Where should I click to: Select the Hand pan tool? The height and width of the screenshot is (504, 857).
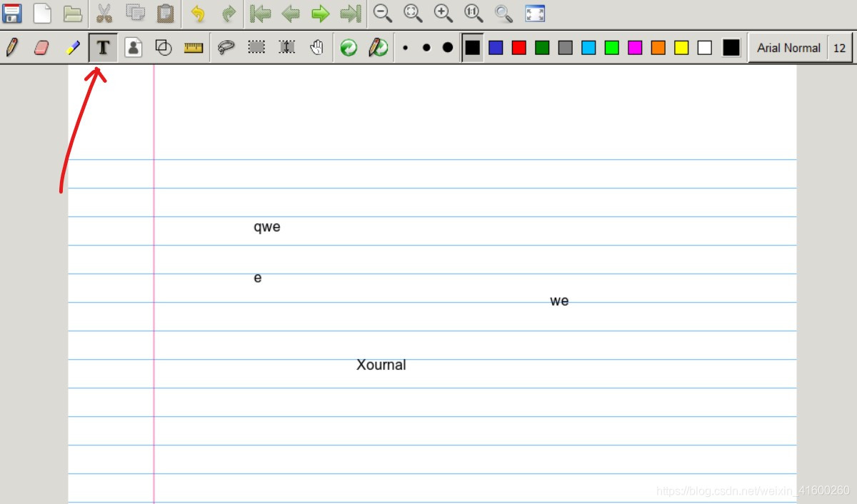pyautogui.click(x=316, y=48)
